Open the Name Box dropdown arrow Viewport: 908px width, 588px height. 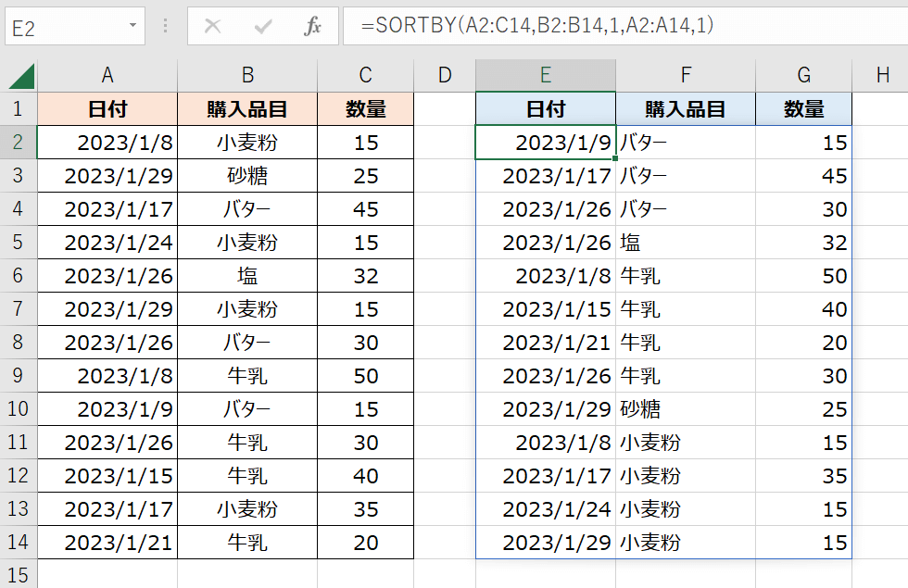click(133, 26)
